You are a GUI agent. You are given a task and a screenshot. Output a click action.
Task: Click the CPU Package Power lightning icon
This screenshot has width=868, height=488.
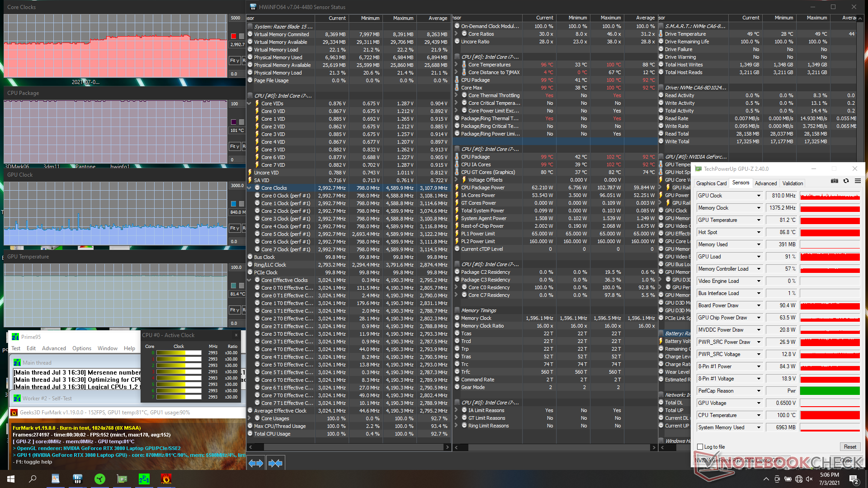pos(457,188)
